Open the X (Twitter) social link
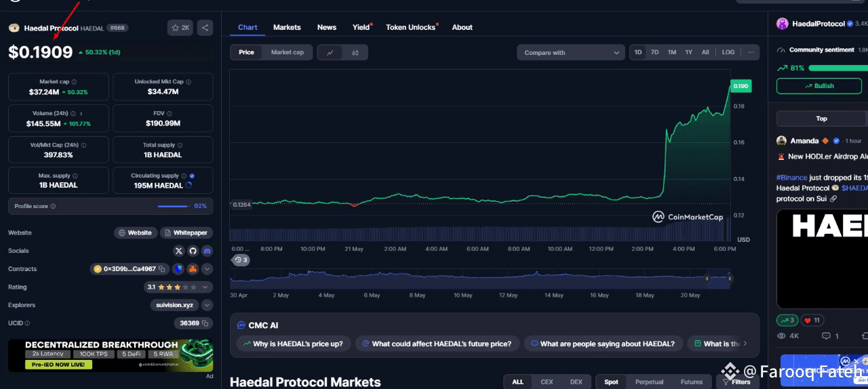Image resolution: width=868 pixels, height=389 pixels. point(178,251)
